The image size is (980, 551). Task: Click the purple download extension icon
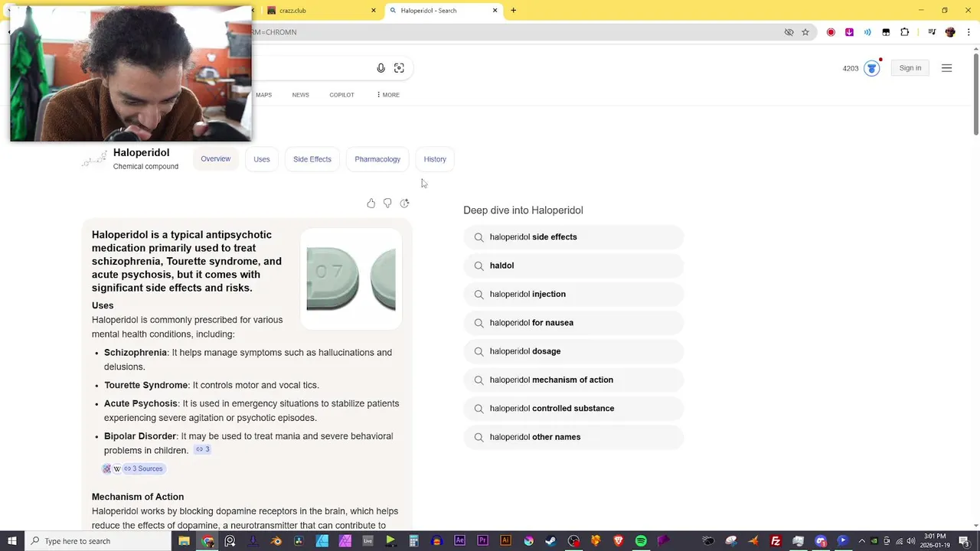click(x=849, y=32)
